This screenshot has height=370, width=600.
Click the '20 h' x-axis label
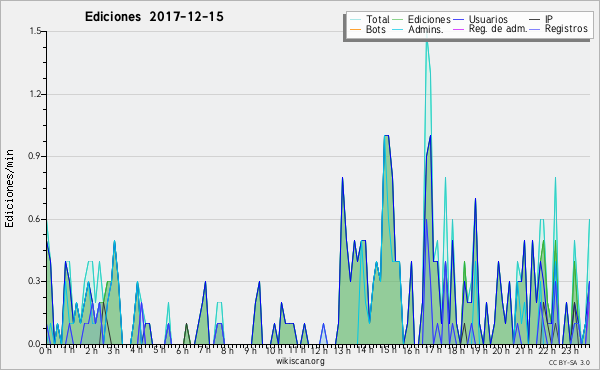tap(501, 351)
